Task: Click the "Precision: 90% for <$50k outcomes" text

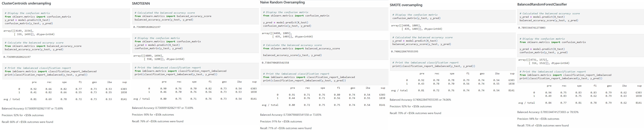Action: click(153, 115)
